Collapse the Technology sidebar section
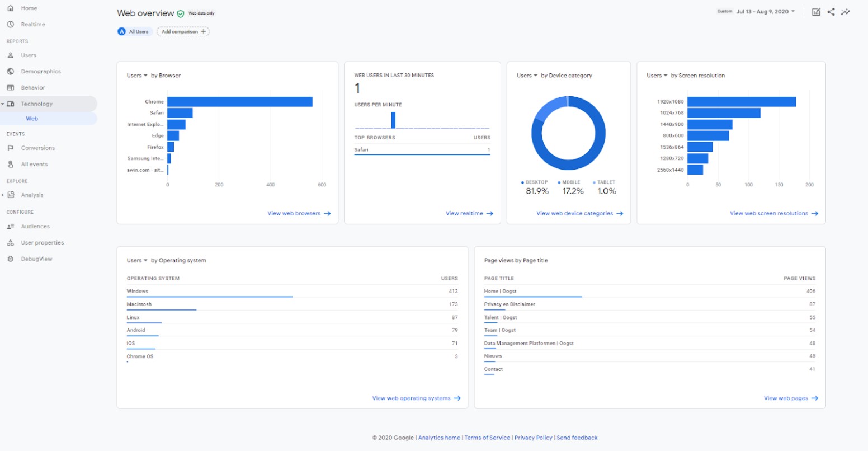Viewport: 868px width, 451px height. (3, 104)
